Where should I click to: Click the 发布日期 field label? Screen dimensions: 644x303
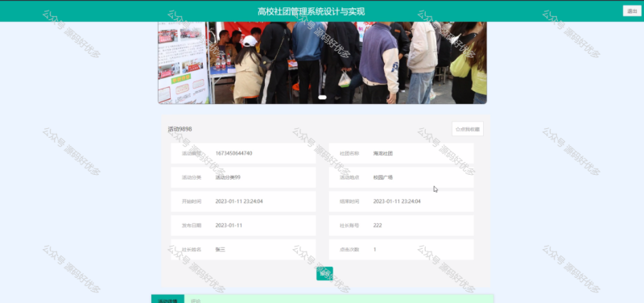click(192, 226)
